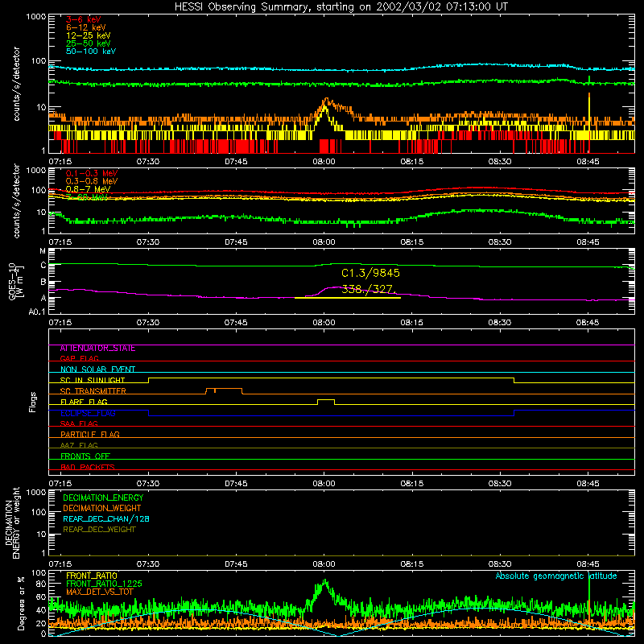Click the 'DECIMATION ENERGY or weight' axis title
Viewport: 644px width, 644px height.
tap(12, 522)
